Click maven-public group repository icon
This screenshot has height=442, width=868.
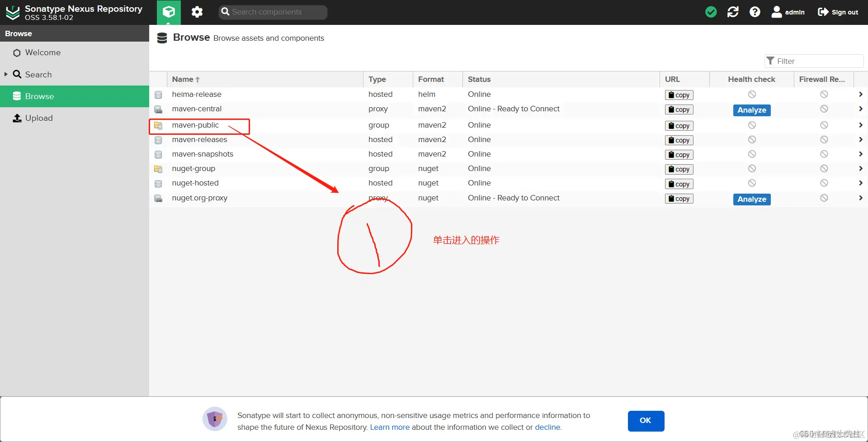click(158, 125)
